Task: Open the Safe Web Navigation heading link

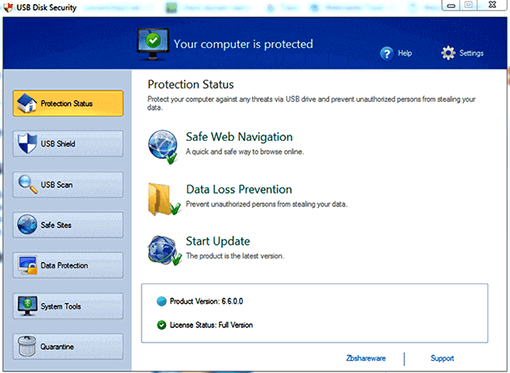Action: [239, 137]
